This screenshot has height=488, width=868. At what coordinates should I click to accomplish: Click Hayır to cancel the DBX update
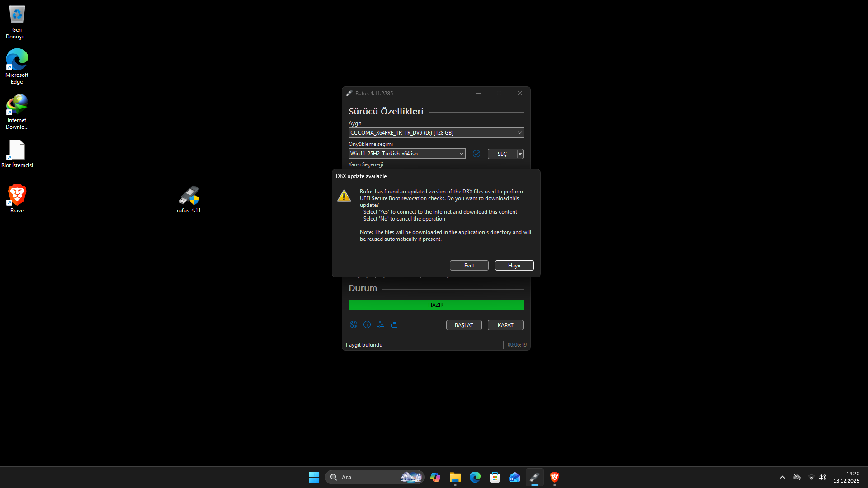514,265
